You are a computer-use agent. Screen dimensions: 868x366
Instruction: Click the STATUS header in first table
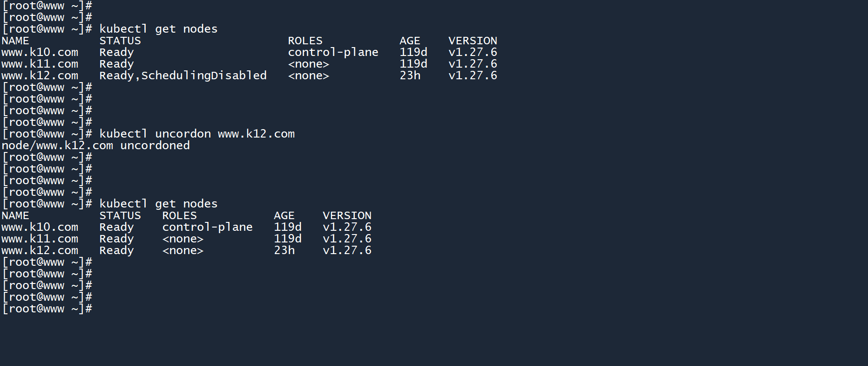coord(120,41)
